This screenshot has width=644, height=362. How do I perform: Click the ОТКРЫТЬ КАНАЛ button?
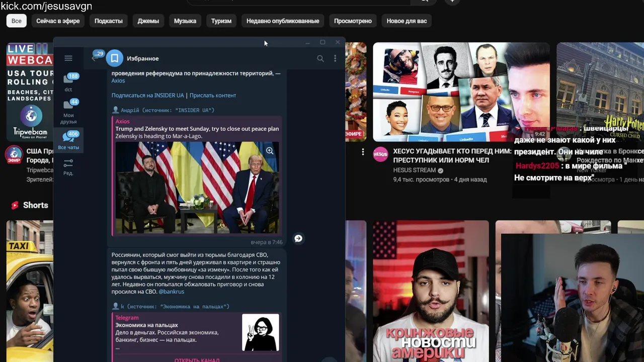coord(197,360)
